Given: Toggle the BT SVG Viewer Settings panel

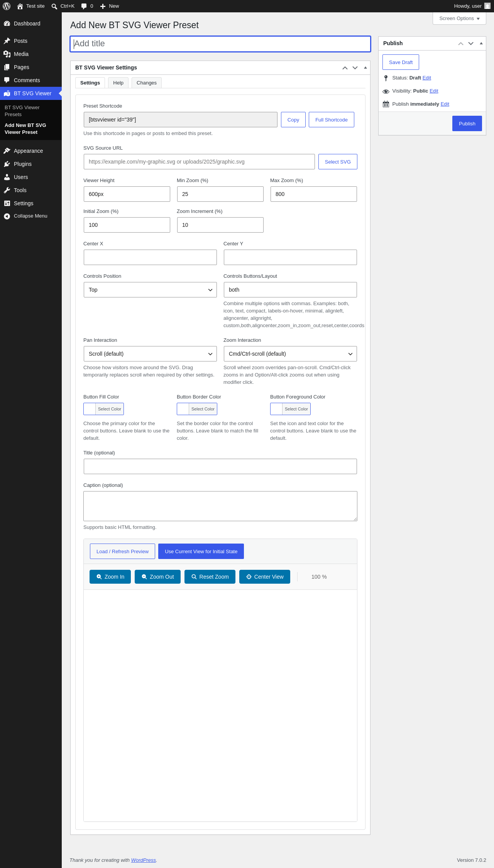Looking at the screenshot, I should pos(365,68).
